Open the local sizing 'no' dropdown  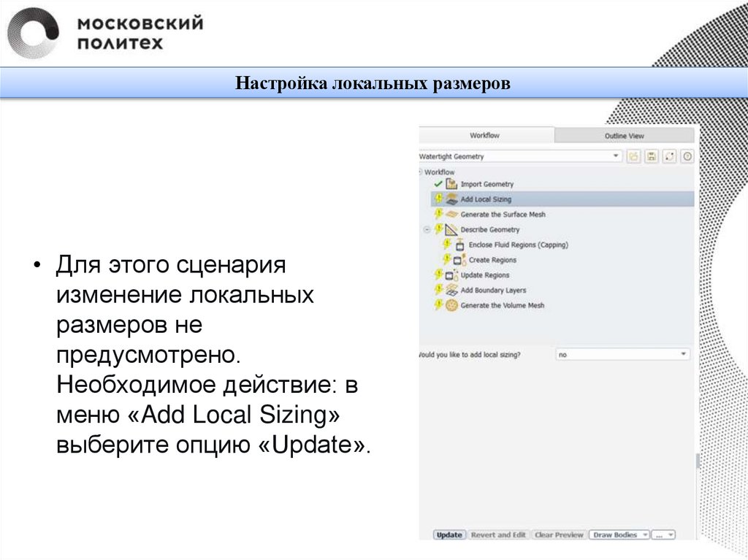point(622,354)
